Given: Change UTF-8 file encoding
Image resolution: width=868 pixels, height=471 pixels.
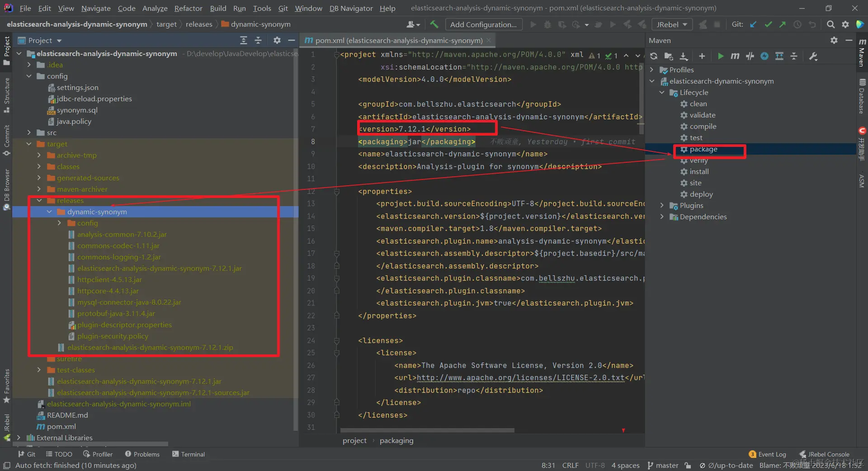Looking at the screenshot, I should point(595,466).
